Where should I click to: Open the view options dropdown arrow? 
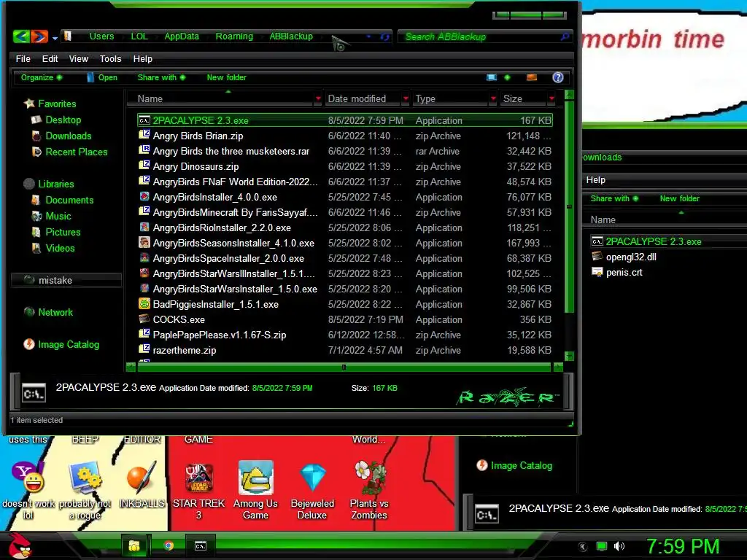point(507,77)
